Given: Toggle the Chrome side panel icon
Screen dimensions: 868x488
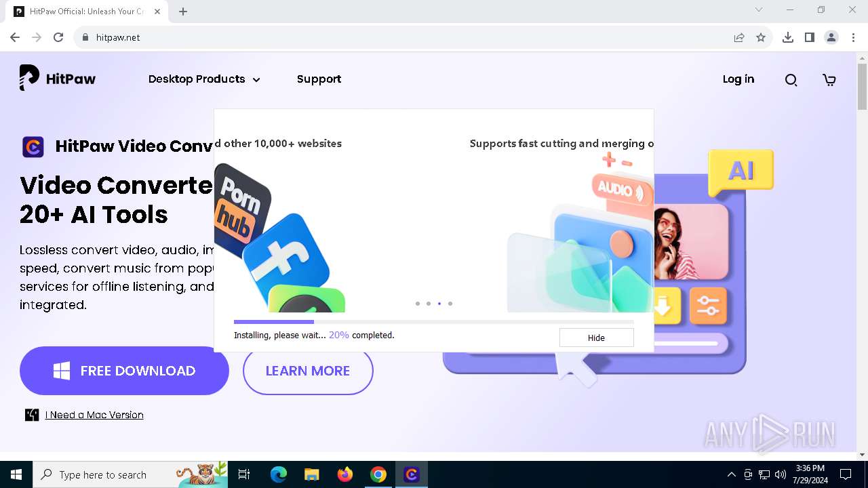Looking at the screenshot, I should 810,37.
